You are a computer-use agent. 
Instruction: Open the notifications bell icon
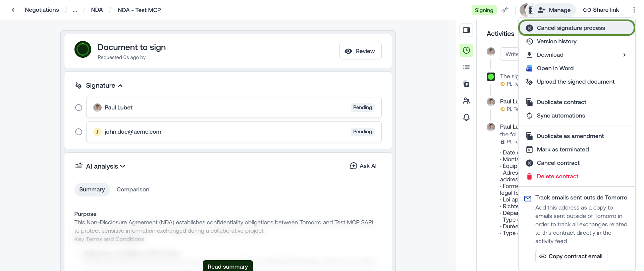(466, 118)
